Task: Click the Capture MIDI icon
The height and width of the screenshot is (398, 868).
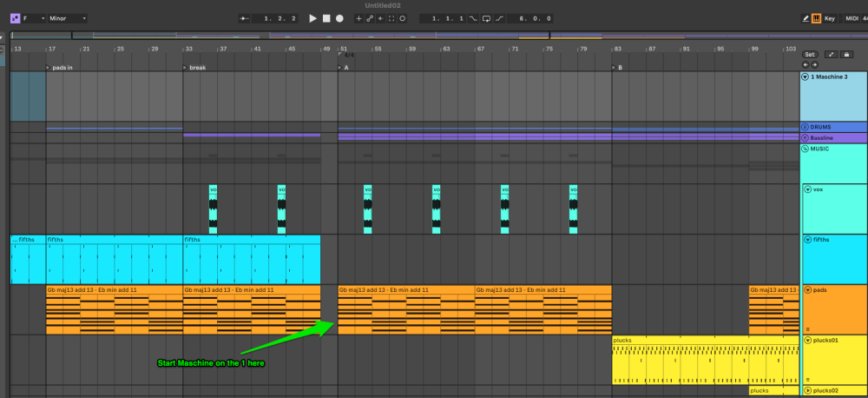Action: [391, 18]
